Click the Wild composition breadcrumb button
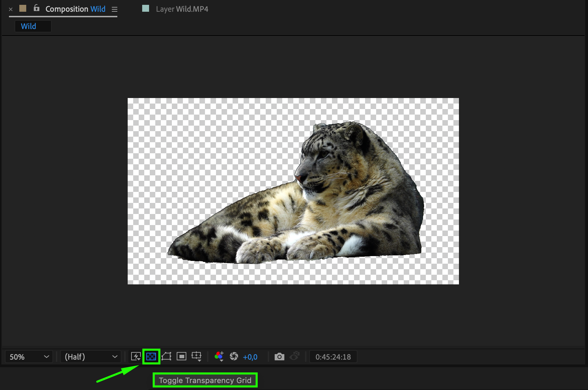The height and width of the screenshot is (390, 588). [33, 26]
